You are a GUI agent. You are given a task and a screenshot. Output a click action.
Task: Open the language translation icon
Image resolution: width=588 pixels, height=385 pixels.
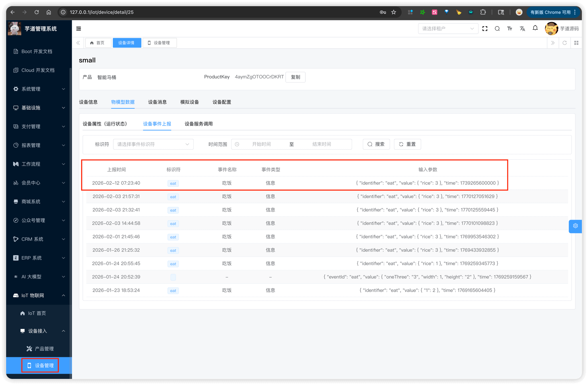point(522,29)
